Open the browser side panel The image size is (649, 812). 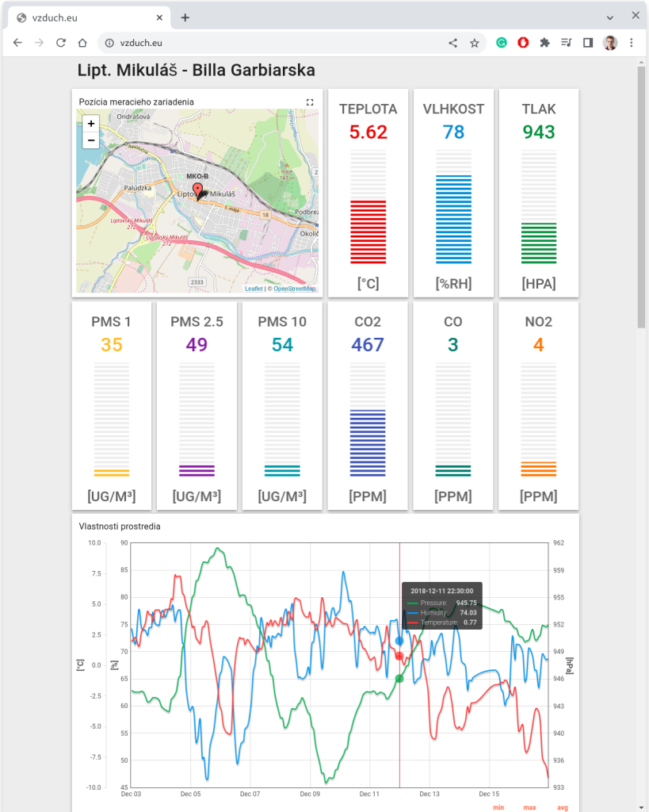(588, 43)
